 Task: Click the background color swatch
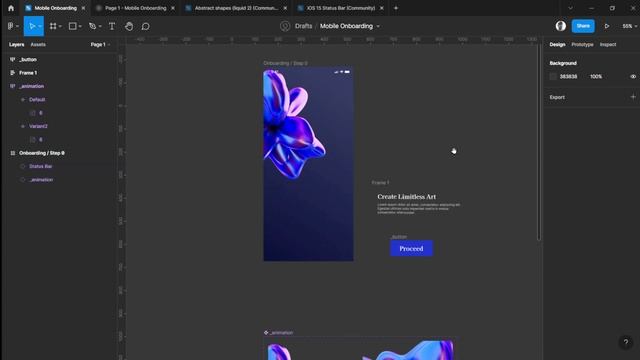pos(553,76)
